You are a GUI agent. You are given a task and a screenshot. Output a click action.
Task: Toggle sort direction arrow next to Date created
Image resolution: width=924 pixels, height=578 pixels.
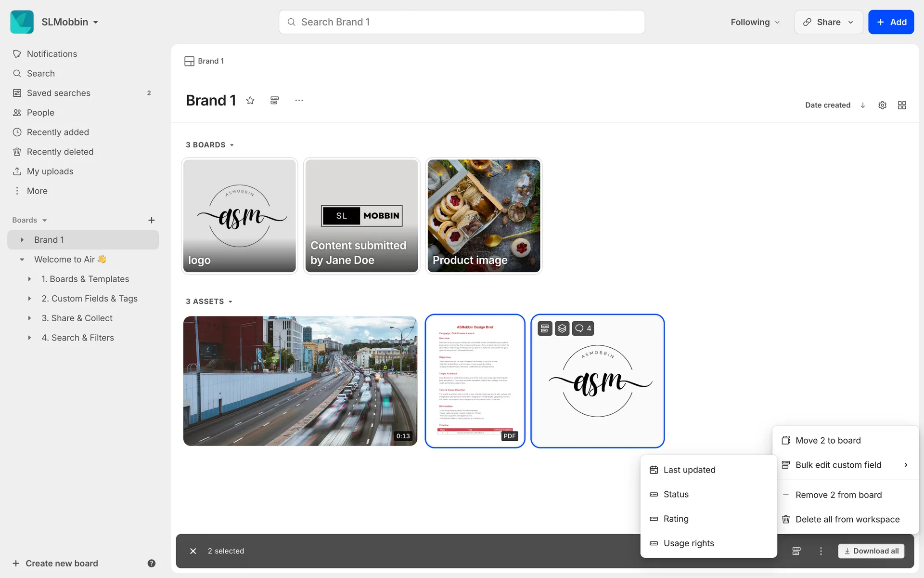[863, 105]
